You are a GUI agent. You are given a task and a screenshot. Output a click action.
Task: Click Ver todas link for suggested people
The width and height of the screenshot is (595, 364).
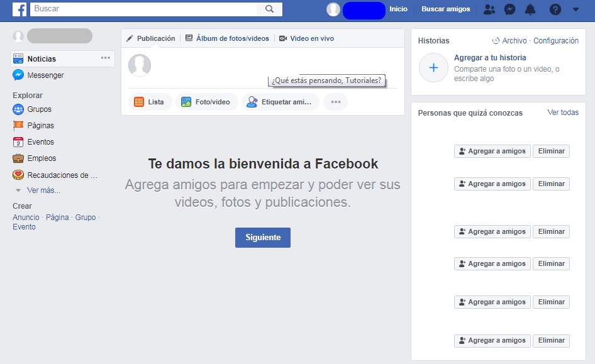pyautogui.click(x=562, y=113)
